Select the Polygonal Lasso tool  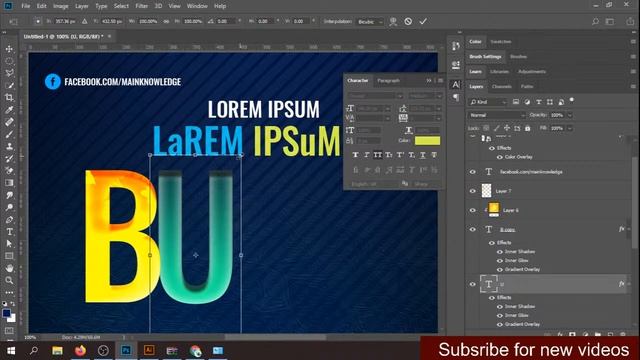tap(9, 73)
